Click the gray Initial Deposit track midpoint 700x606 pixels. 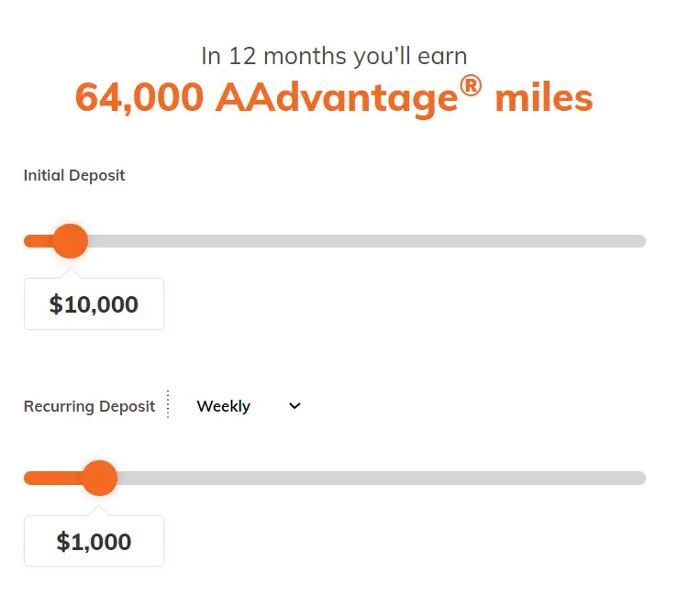[x=367, y=241]
